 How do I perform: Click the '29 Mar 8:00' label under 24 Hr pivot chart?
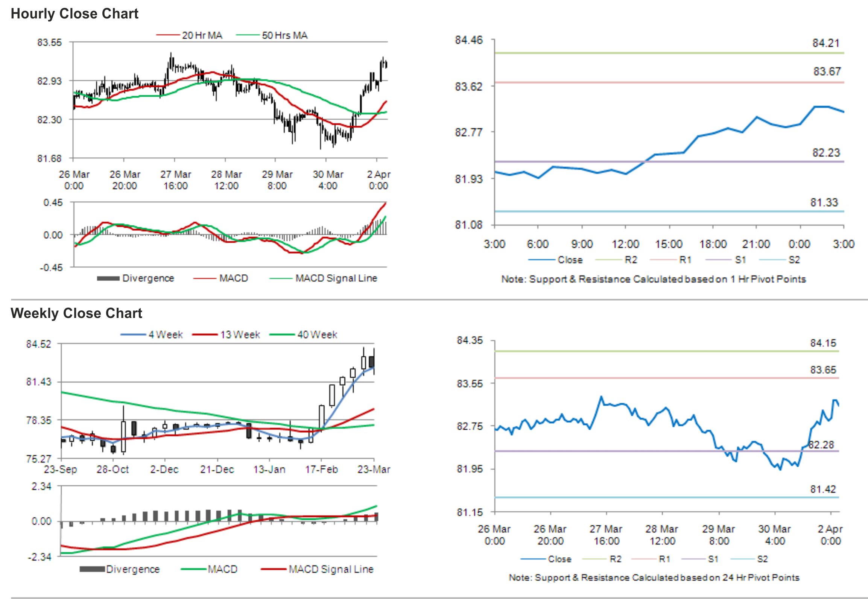click(x=719, y=535)
